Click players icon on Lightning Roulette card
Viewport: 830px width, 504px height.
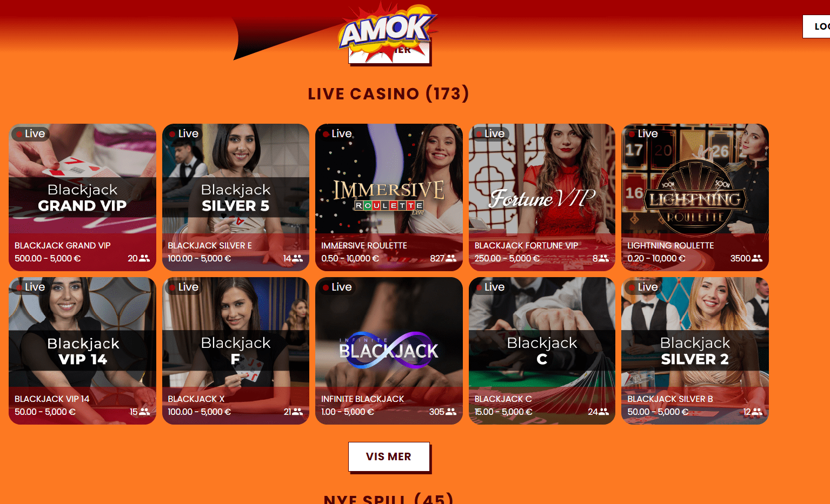(x=757, y=258)
